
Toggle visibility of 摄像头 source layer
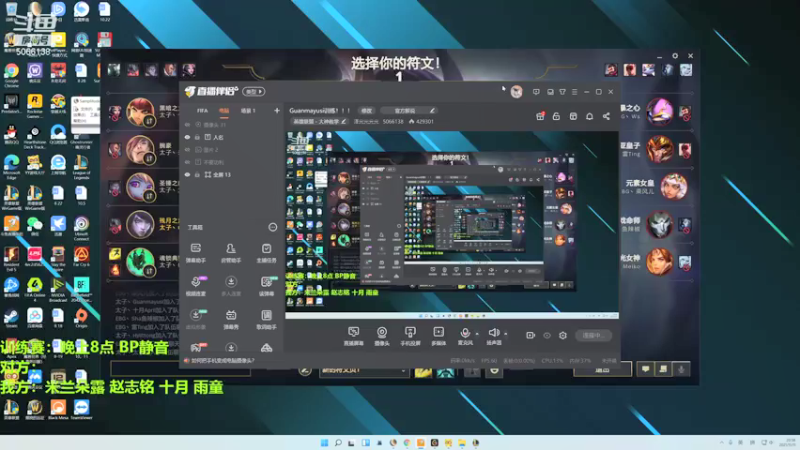tap(187, 124)
